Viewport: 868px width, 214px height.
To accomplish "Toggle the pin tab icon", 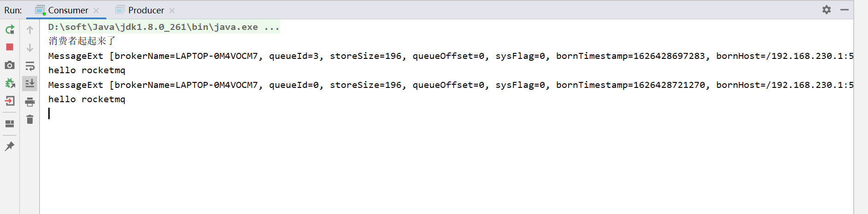I will [x=10, y=146].
